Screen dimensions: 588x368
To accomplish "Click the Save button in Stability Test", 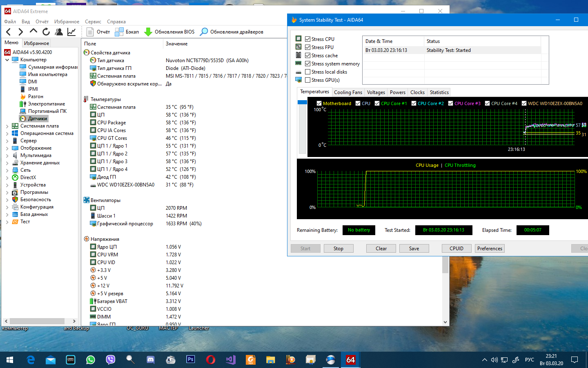I will tap(414, 249).
